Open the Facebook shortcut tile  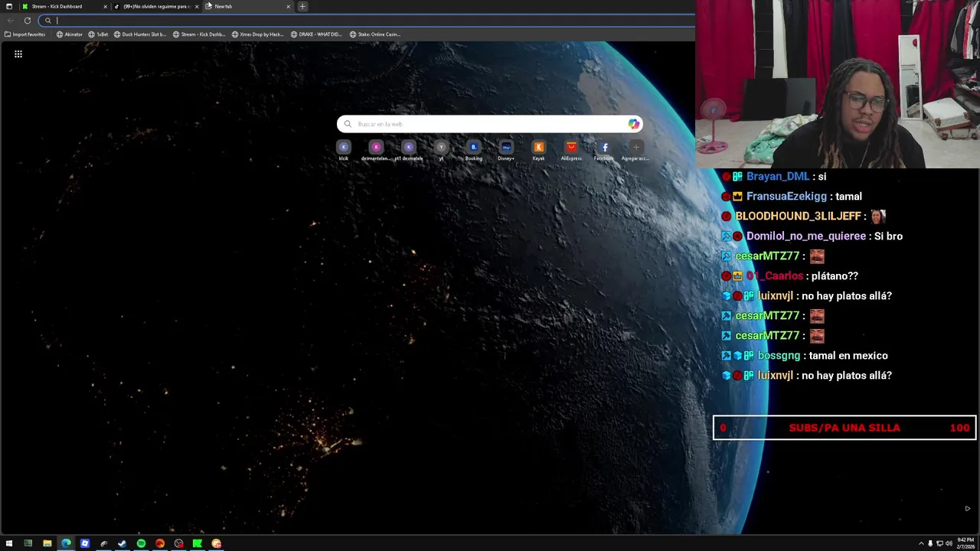[604, 150]
